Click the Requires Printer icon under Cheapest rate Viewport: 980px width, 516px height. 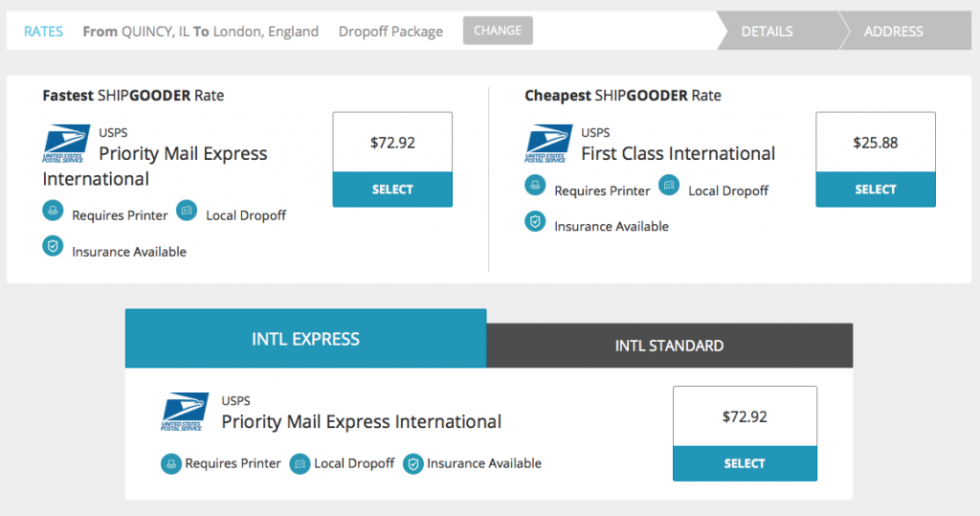[535, 185]
